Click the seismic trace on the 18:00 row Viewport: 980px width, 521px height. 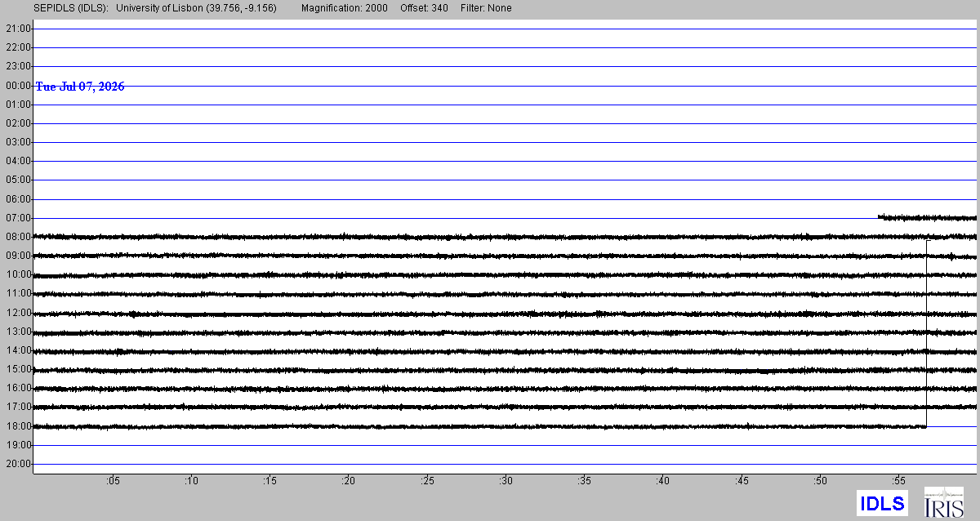(480, 426)
